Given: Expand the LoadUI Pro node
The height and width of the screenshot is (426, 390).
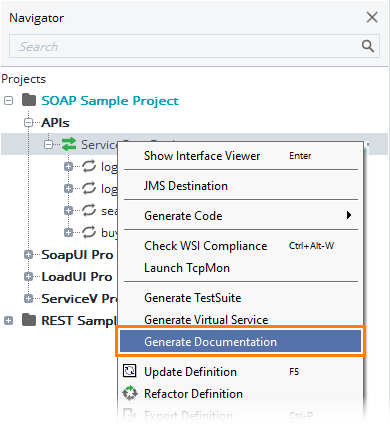Looking at the screenshot, I should point(29,277).
